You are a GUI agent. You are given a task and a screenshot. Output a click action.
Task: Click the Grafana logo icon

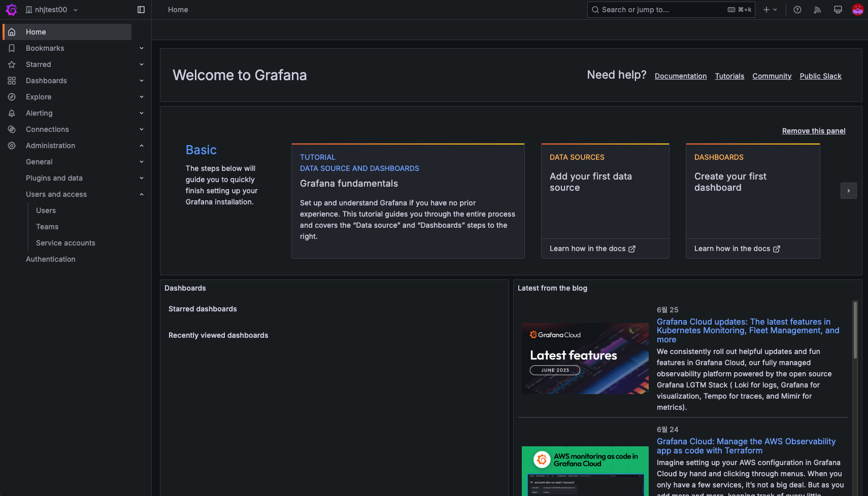point(11,10)
